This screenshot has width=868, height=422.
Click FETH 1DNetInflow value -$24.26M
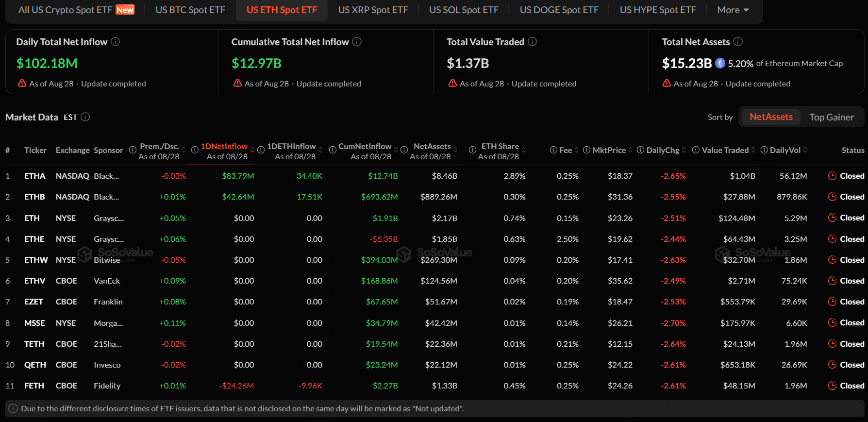(236, 386)
